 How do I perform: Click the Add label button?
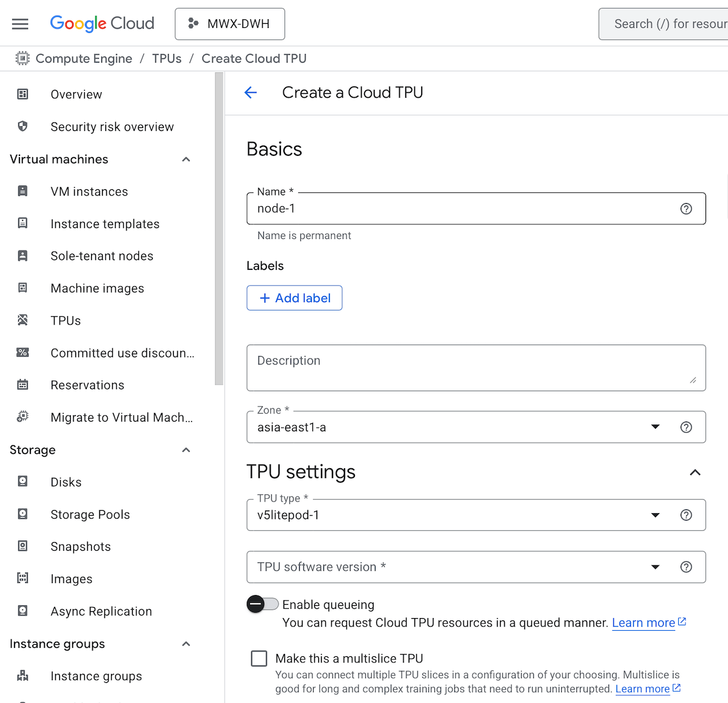tap(294, 298)
